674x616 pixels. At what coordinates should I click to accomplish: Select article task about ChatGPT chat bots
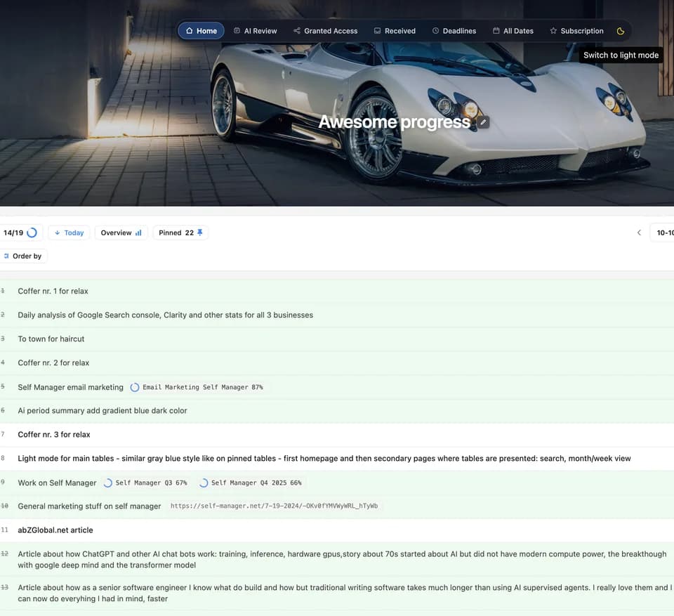pyautogui.click(x=342, y=559)
